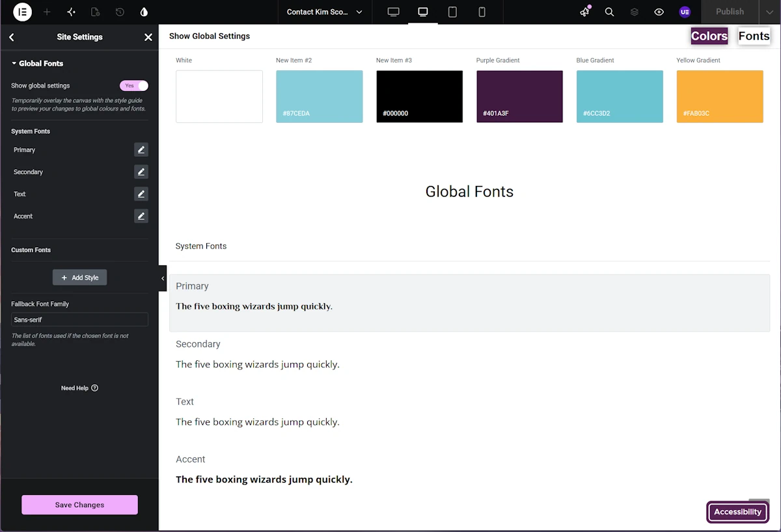Open site settings droplet icon
Screen dimensions: 781x532
[x=144, y=12]
